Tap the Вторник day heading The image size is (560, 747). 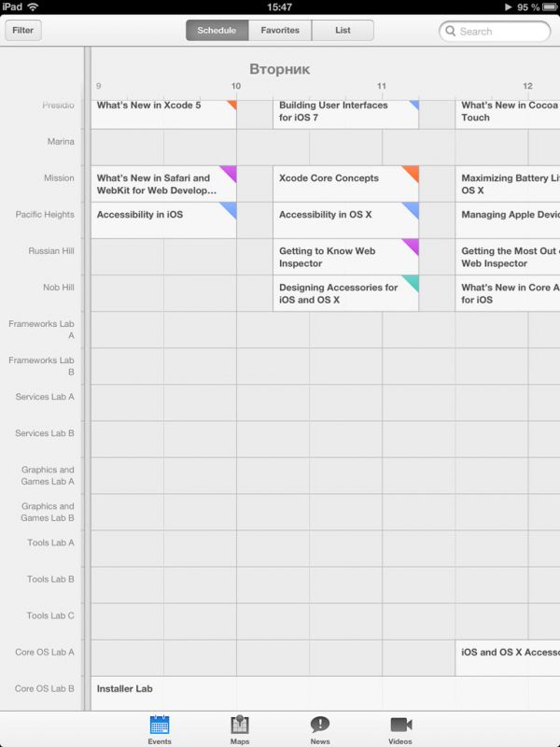click(x=279, y=69)
